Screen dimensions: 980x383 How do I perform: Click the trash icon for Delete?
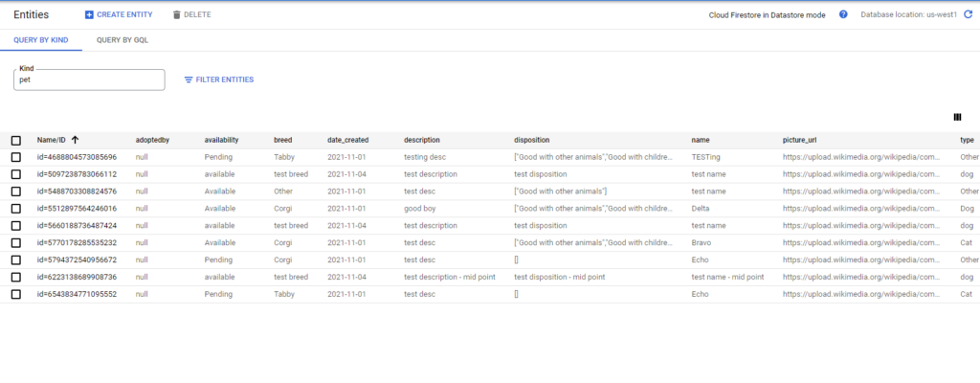[176, 15]
